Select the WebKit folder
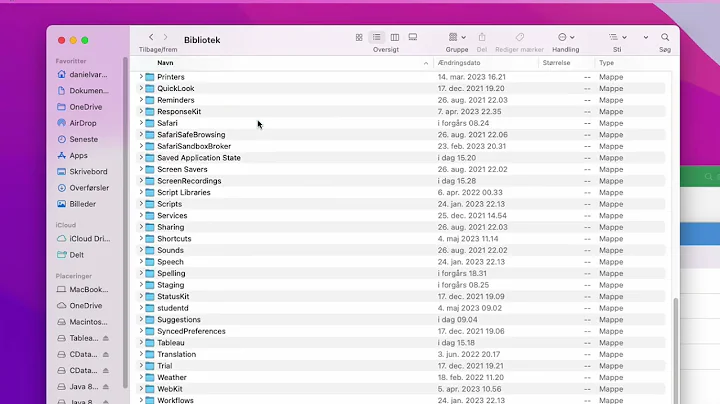720x404 pixels. tap(401, 389)
